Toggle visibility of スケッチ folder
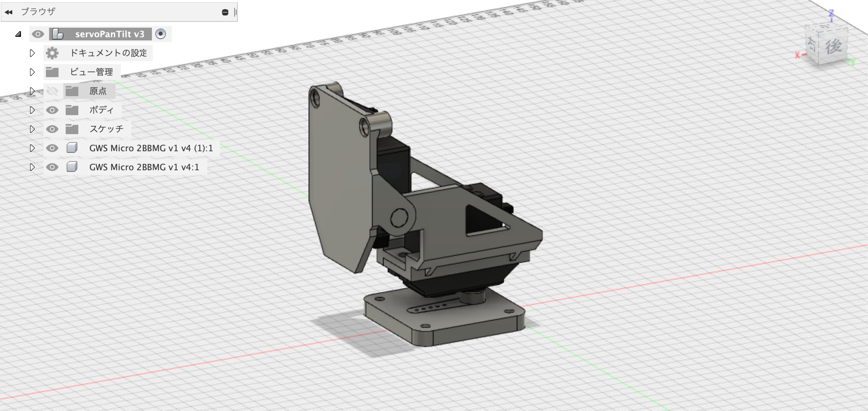Viewport: 868px width, 411px height. tap(52, 129)
